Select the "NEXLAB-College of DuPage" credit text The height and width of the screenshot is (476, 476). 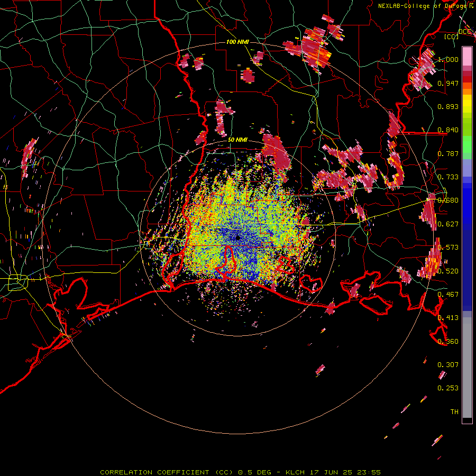tap(423, 6)
